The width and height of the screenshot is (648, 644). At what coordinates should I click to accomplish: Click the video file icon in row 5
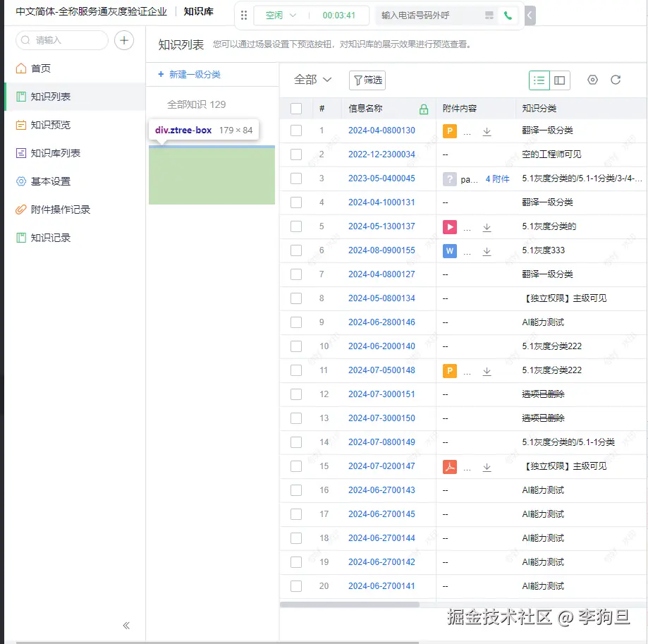point(450,227)
